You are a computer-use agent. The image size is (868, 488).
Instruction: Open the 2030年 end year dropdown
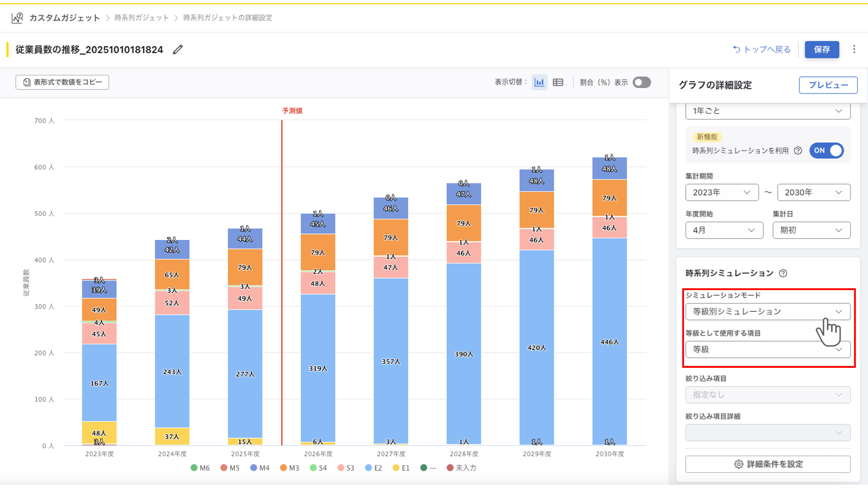(x=813, y=192)
